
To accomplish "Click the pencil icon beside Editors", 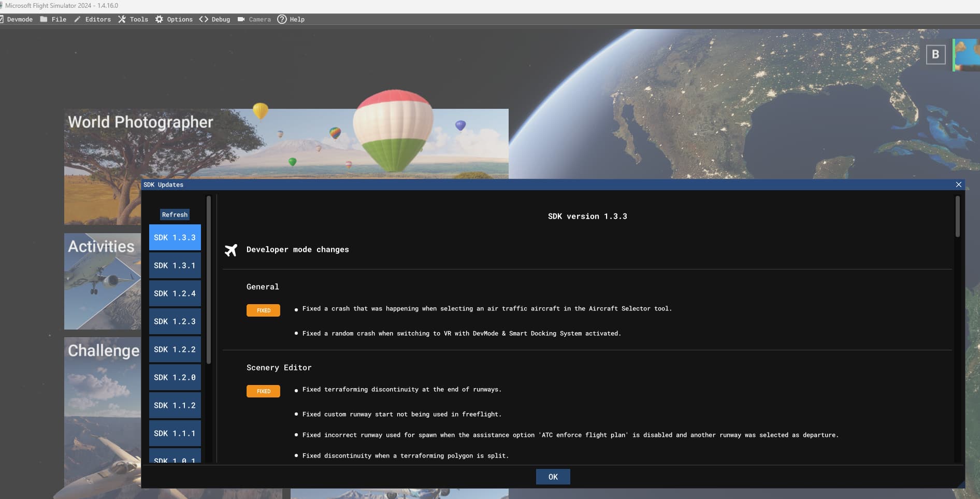I will coord(77,19).
